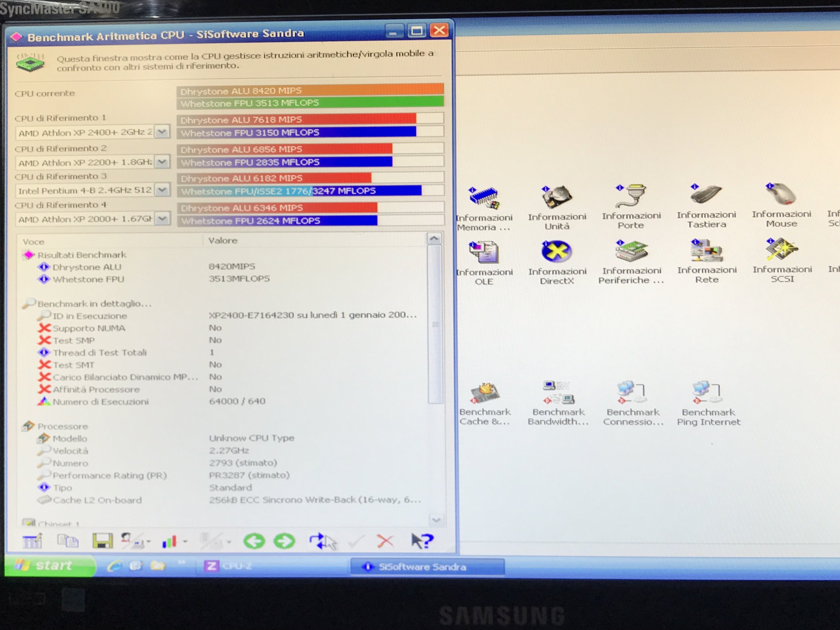Screen dimensions: 840x630
Task: Click the Copy documents toolbar icon
Action: (x=68, y=541)
